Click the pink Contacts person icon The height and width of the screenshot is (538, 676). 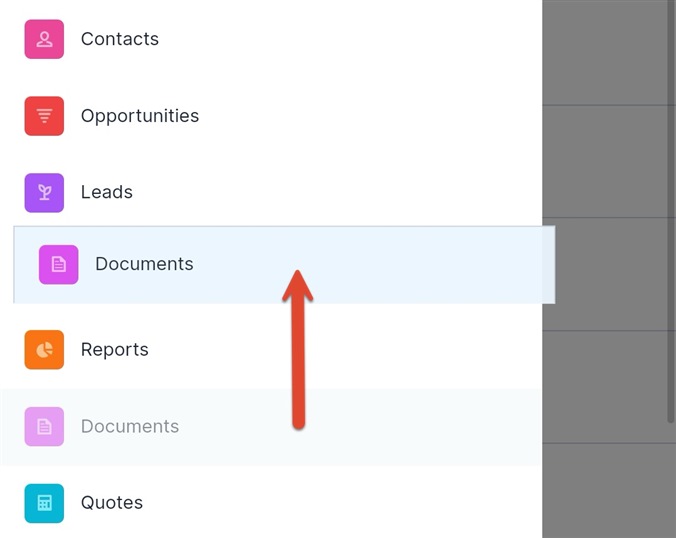click(x=44, y=40)
